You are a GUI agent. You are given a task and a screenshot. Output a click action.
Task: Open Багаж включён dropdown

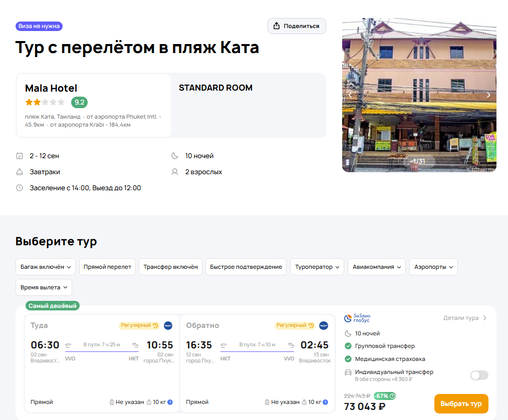[x=46, y=267]
